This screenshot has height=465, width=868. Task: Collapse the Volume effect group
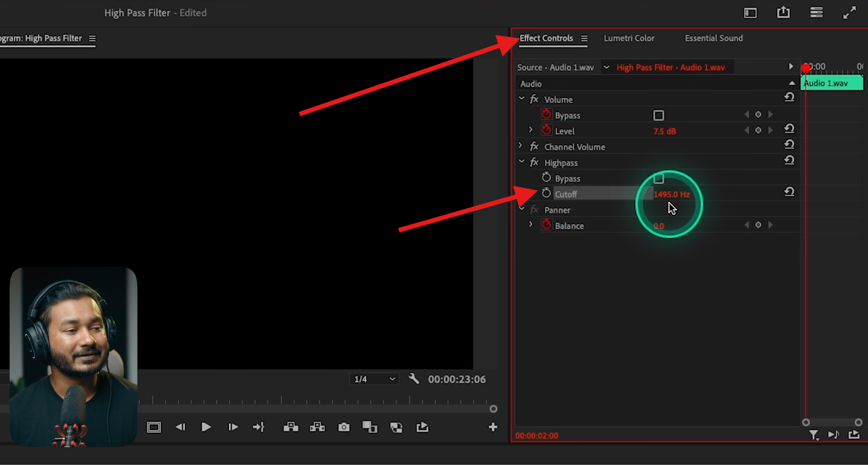(521, 98)
